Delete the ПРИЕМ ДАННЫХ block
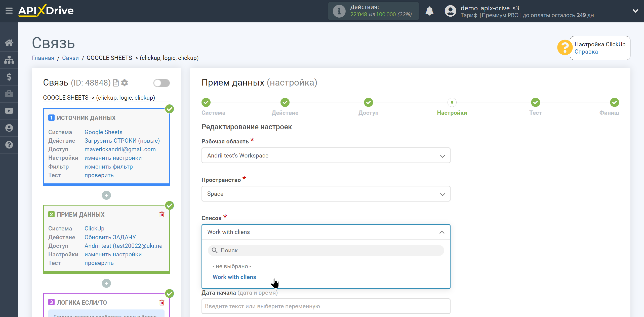This screenshot has width=644, height=317. (162, 215)
